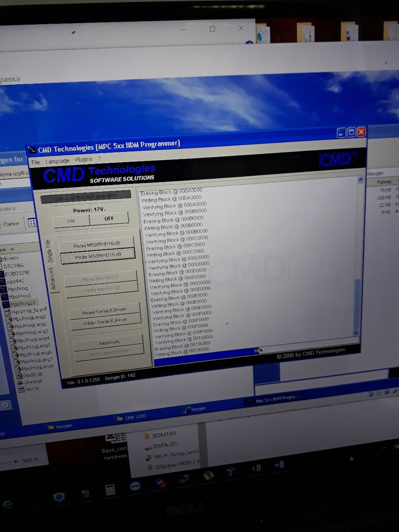Viewport: 399px width, 532px height.
Task: Select the MpcProgLang4 file
Action: point(30,340)
